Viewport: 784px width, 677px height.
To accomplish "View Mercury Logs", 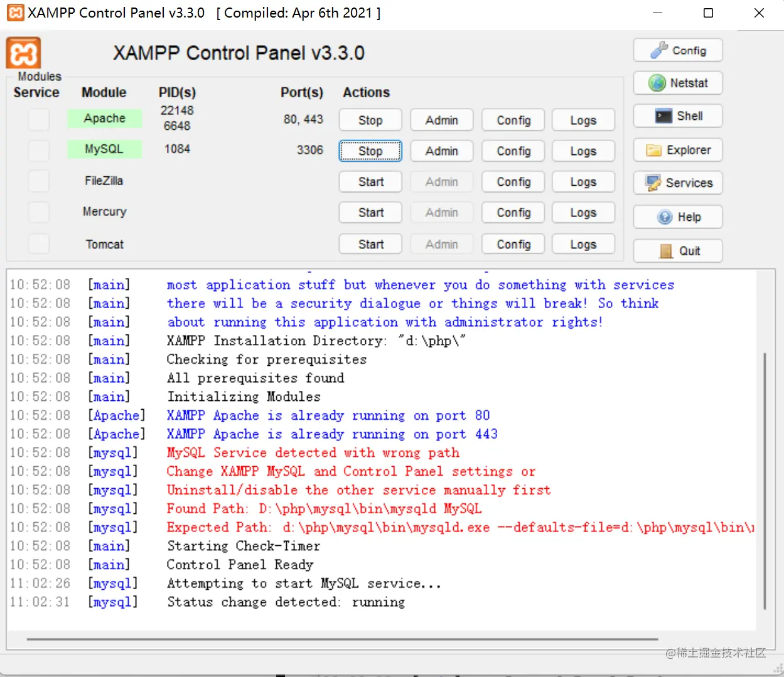I will tap(583, 213).
